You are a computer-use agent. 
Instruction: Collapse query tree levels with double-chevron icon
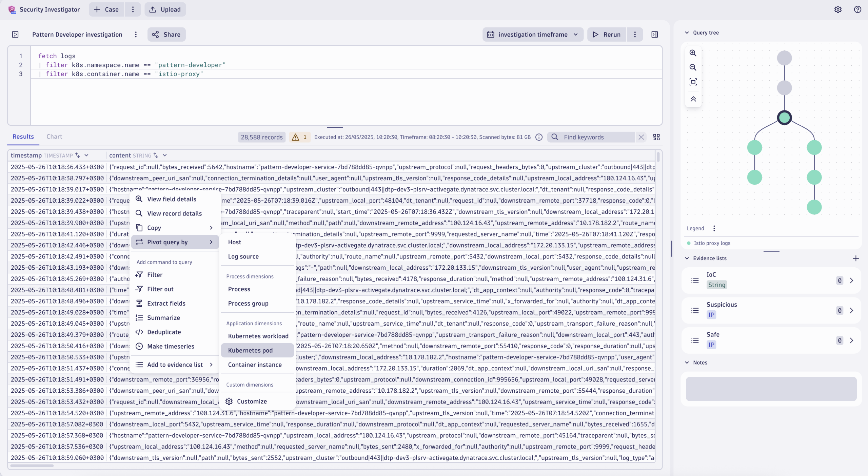693,99
